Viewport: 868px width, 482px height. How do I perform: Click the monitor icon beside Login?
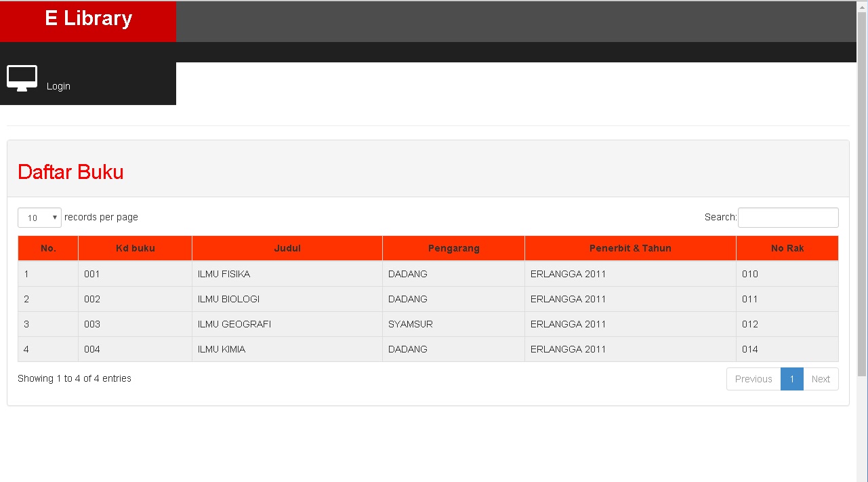[21, 77]
